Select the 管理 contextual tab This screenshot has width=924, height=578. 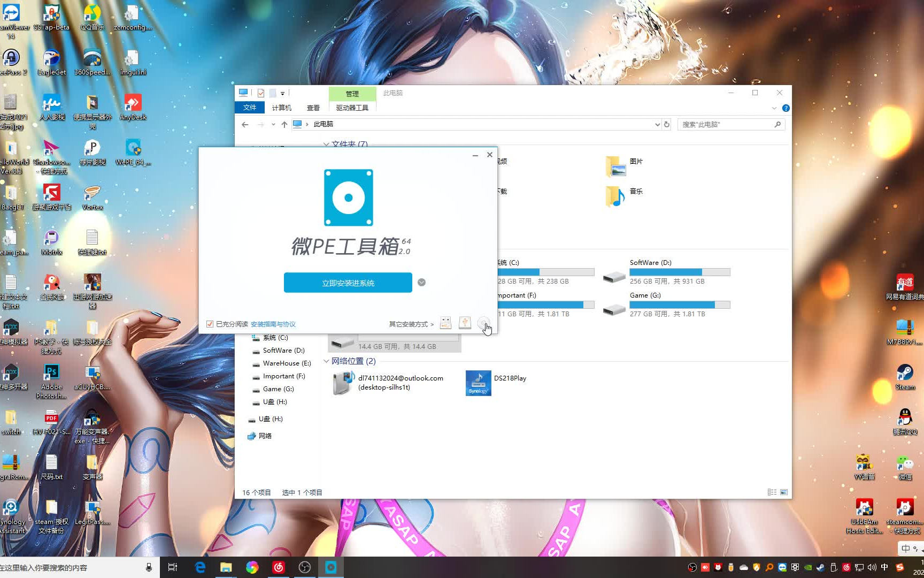352,94
